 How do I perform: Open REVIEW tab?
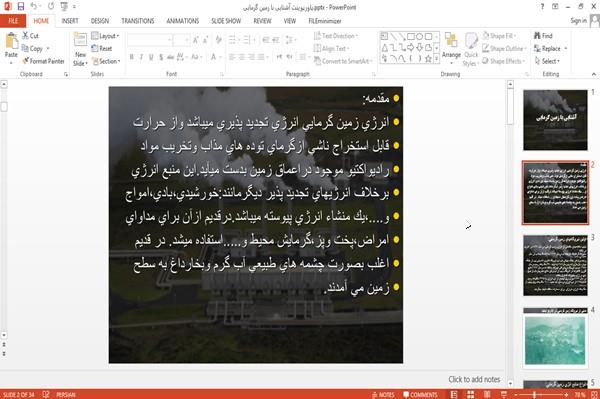coord(262,21)
